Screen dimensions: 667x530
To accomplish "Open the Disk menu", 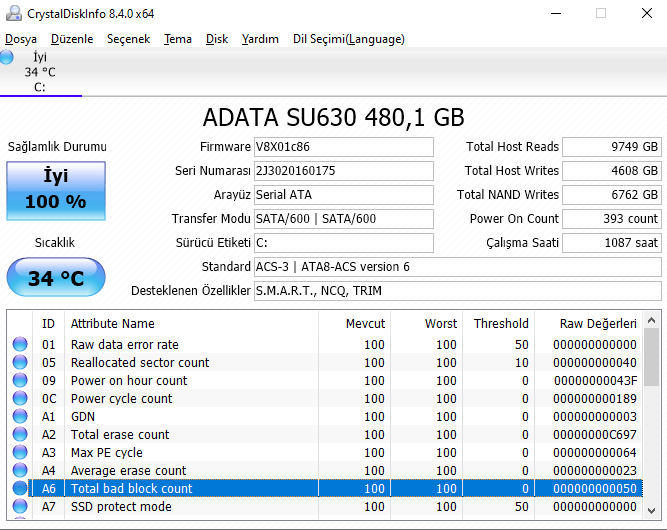I will (x=217, y=39).
